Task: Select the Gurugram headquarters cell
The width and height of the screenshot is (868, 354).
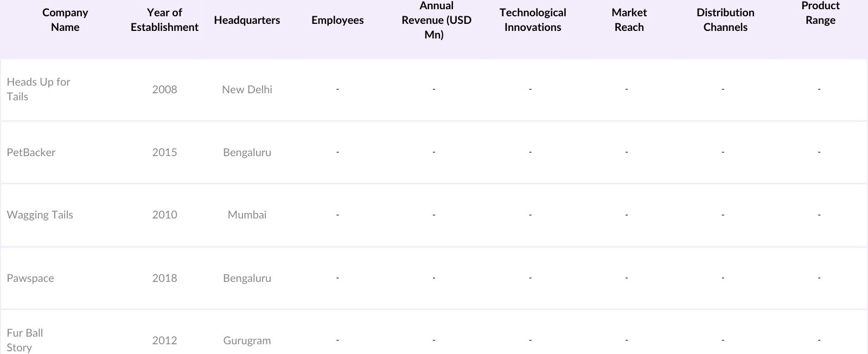Action: [x=247, y=340]
